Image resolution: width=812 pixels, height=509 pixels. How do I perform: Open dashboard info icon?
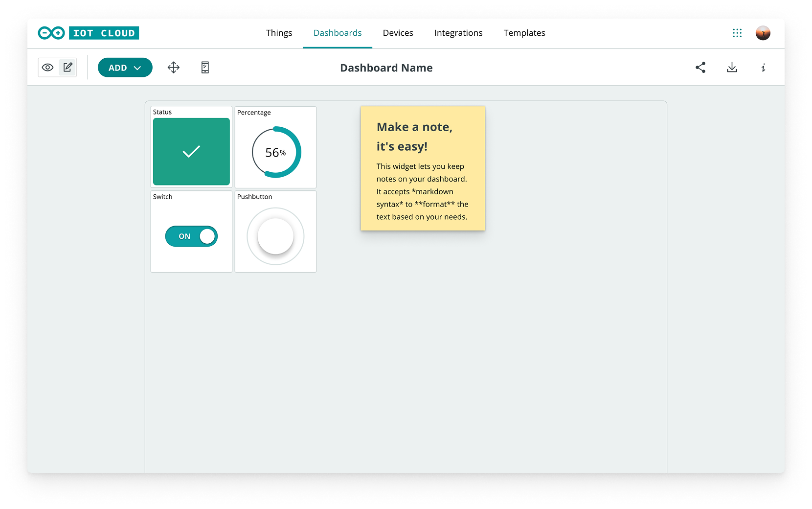(x=763, y=68)
